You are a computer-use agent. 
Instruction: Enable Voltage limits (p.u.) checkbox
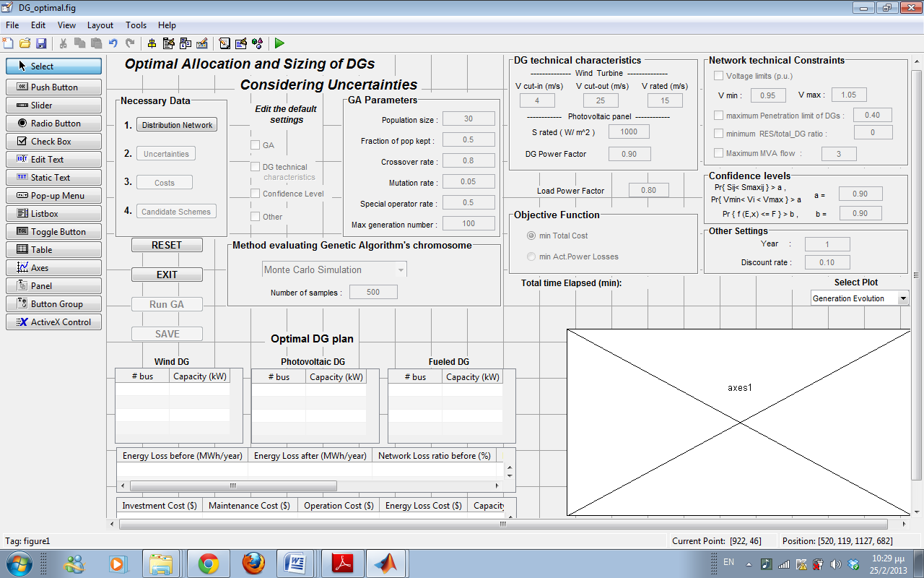[x=718, y=76]
